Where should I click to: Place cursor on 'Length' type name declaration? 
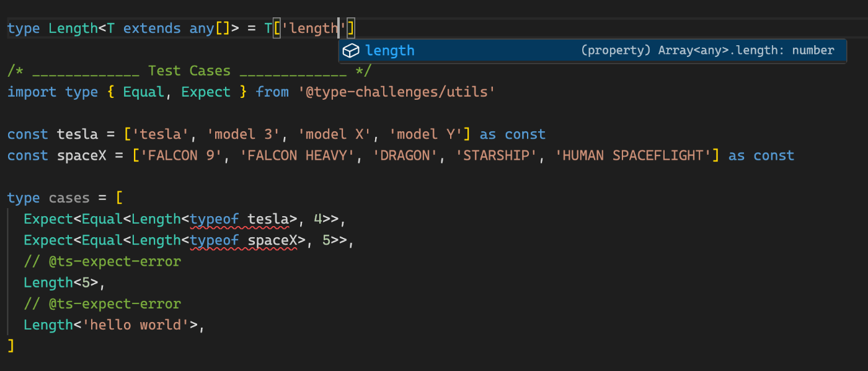(73, 28)
